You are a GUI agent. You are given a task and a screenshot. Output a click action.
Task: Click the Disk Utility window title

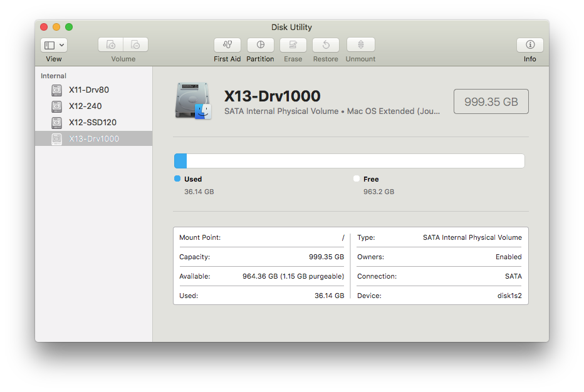coord(291,27)
